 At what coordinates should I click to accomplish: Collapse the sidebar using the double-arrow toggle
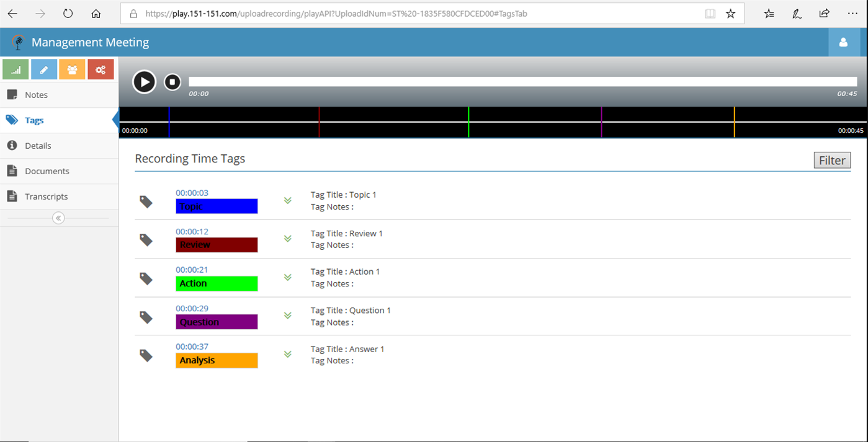(x=58, y=218)
